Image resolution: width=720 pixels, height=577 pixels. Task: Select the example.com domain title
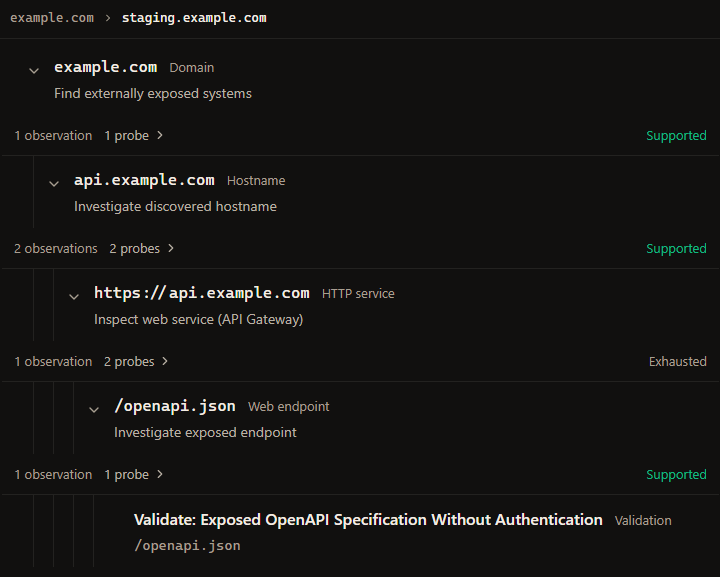click(x=106, y=67)
